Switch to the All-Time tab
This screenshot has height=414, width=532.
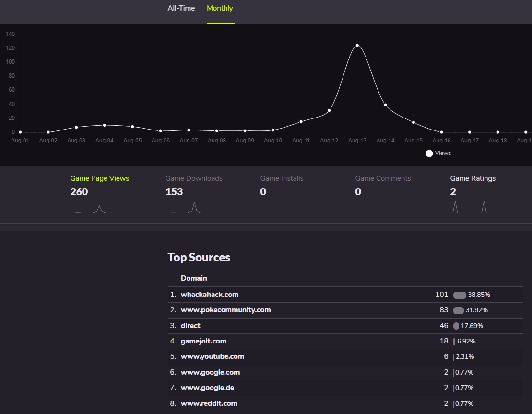point(181,8)
